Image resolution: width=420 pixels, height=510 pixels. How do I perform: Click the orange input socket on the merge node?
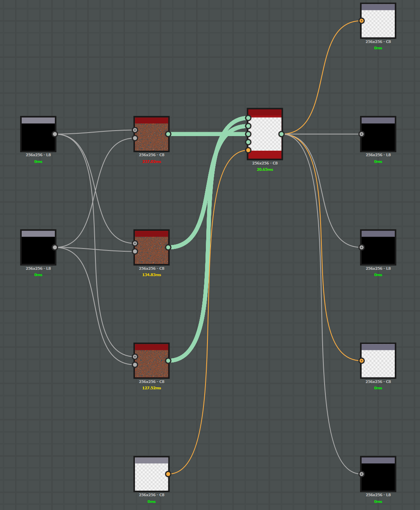(248, 150)
